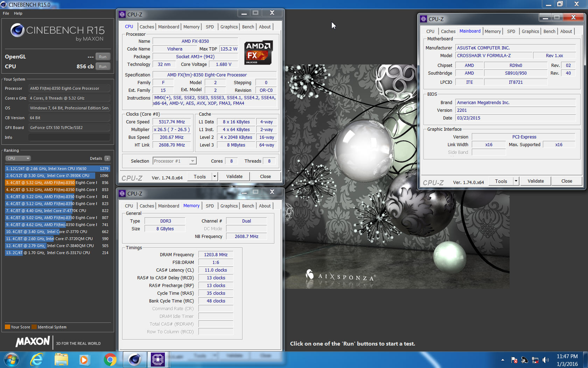Launch Internet Explorer from taskbar
The image size is (588, 368).
point(37,360)
